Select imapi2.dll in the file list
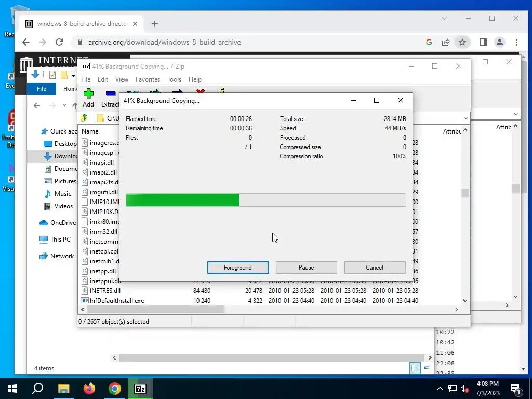The height and width of the screenshot is (399, 532). pos(100,172)
